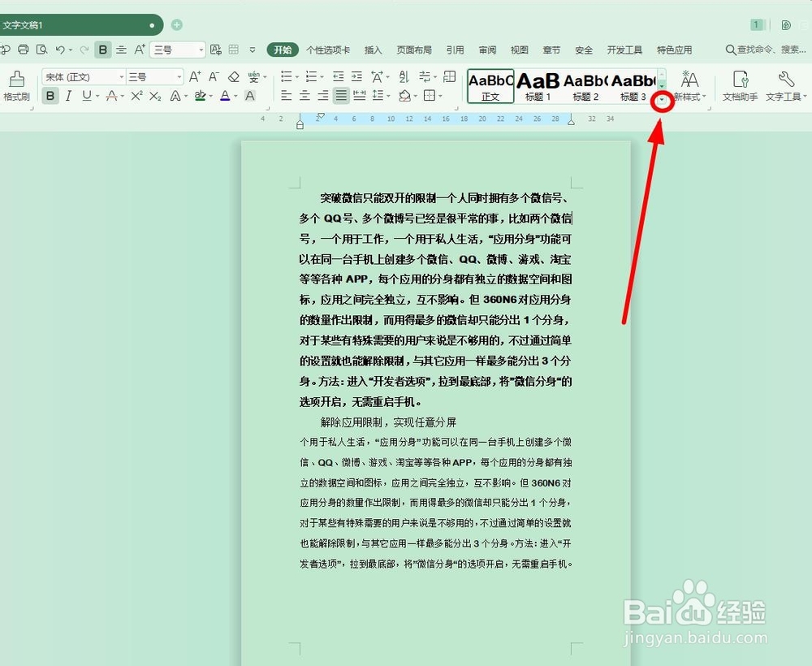Apply the 正文 body text style
The image size is (812, 666).
(489, 85)
